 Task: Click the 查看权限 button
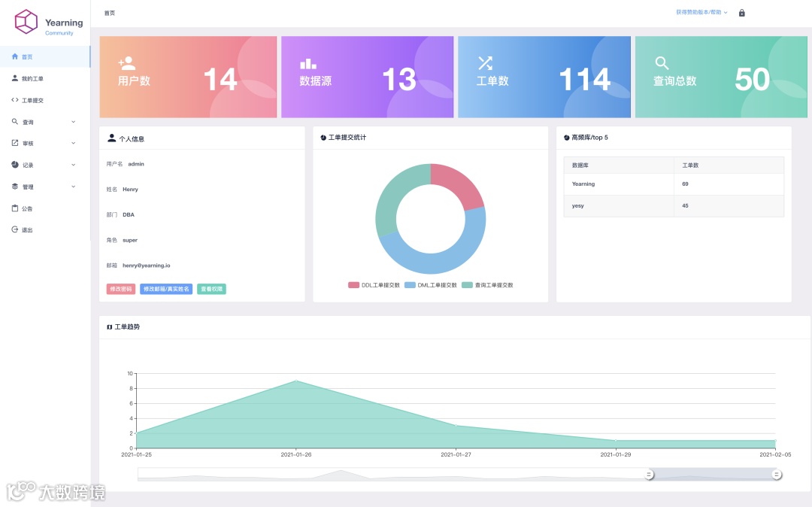pyautogui.click(x=211, y=289)
